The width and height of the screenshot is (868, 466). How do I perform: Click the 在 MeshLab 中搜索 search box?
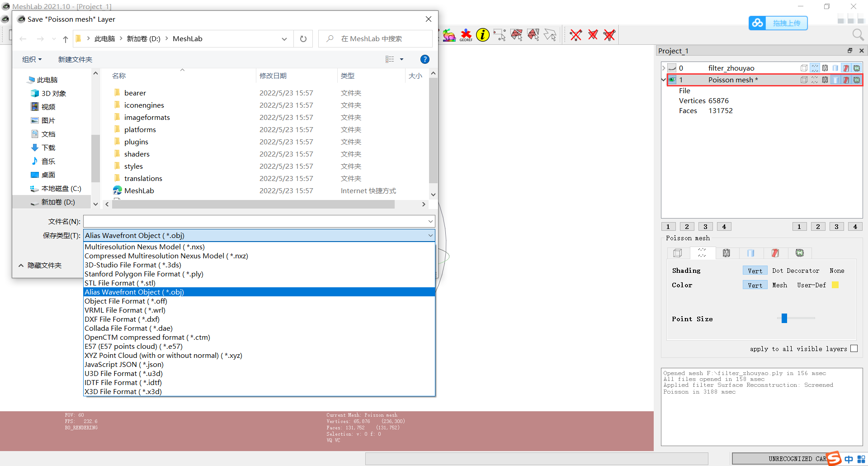pyautogui.click(x=375, y=39)
